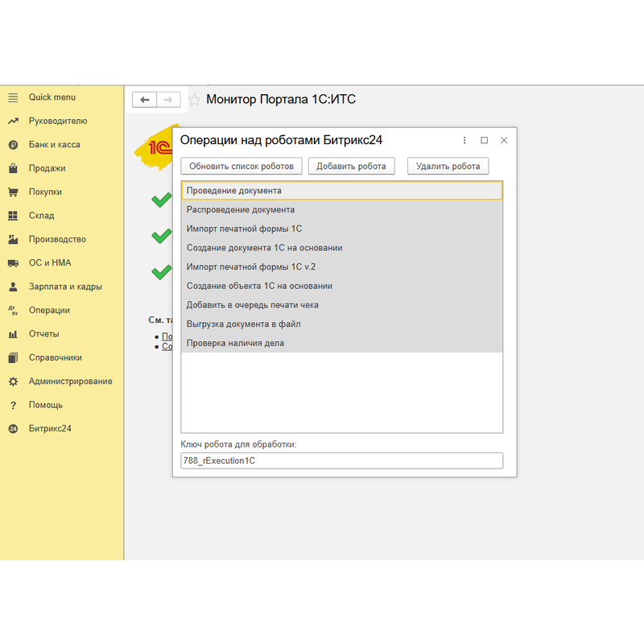Open the Склад section
The width and height of the screenshot is (644, 644).
pyautogui.click(x=42, y=216)
